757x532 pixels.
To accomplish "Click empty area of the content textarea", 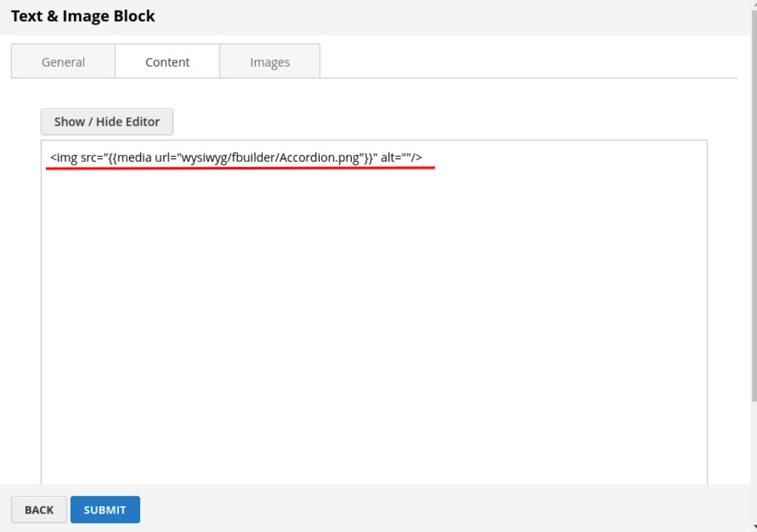I will coord(374,322).
